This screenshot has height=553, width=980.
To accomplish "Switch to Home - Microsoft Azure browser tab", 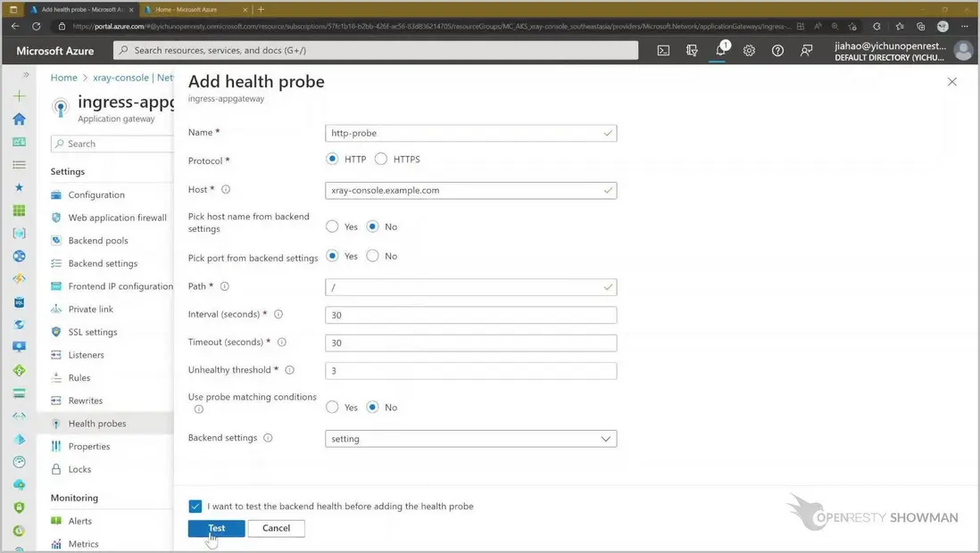I will pos(196,10).
